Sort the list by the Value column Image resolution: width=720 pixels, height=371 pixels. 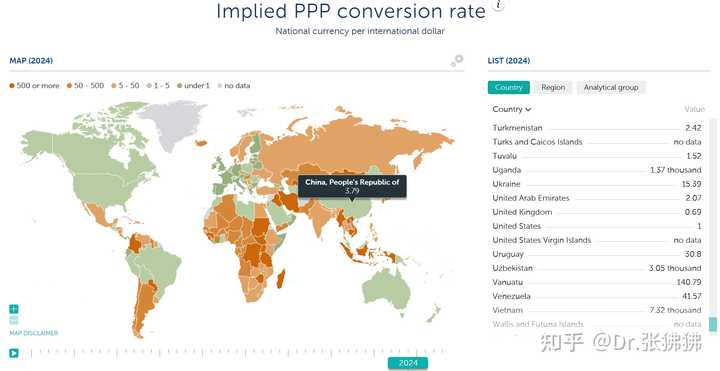[x=694, y=109]
